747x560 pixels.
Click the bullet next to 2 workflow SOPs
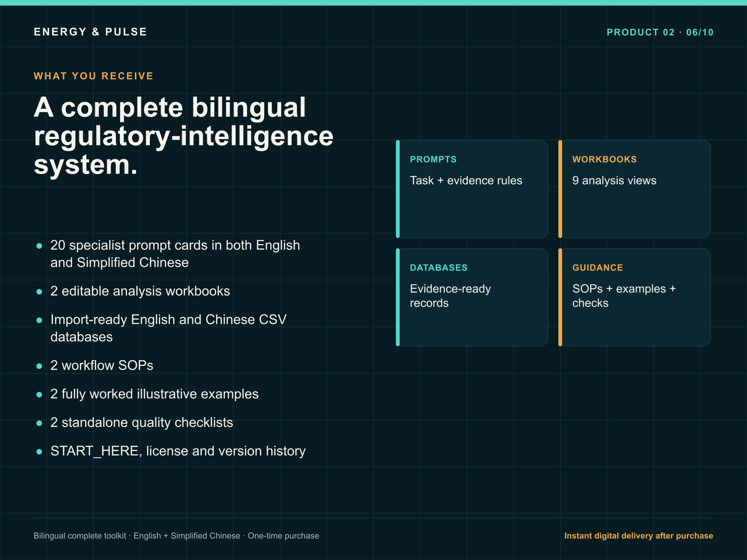pyautogui.click(x=39, y=366)
